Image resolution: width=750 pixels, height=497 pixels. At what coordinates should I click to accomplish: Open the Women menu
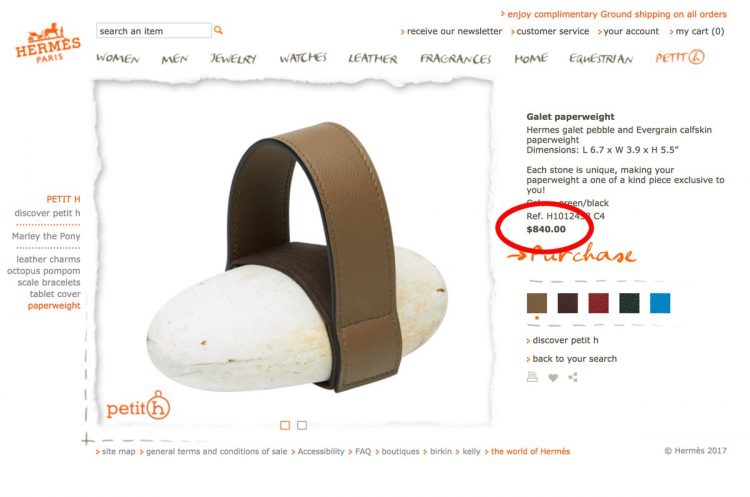(118, 58)
